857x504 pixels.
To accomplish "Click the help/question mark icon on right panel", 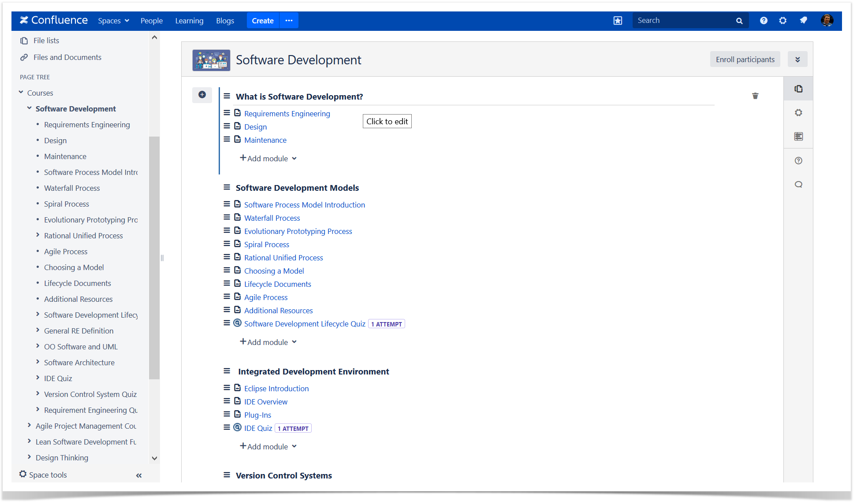I will click(798, 160).
